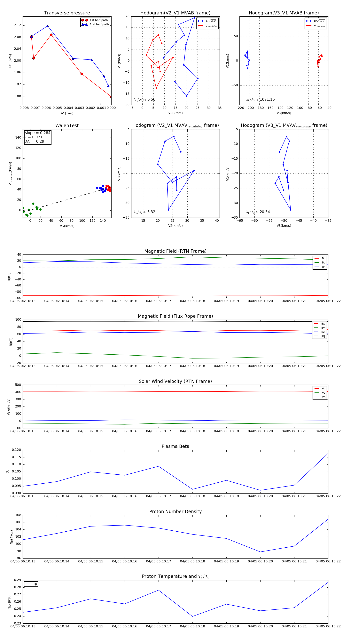Click the "Pt' (nPa)" y-axis label

click(x=10, y=61)
